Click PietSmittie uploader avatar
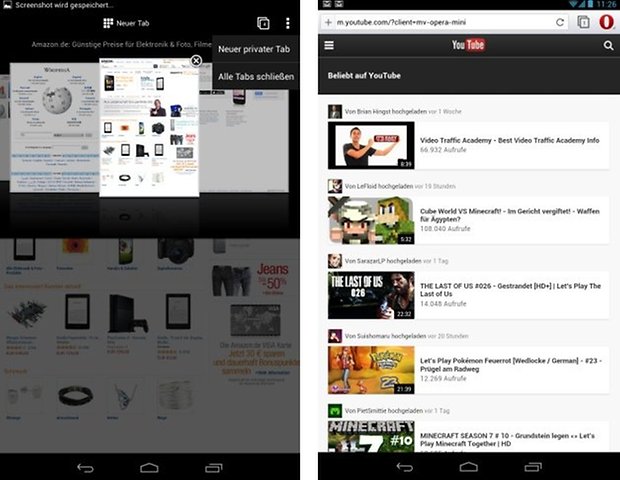 (x=335, y=411)
